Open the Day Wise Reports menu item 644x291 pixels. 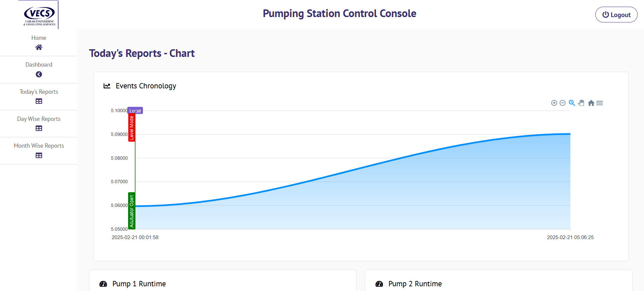[x=39, y=119]
